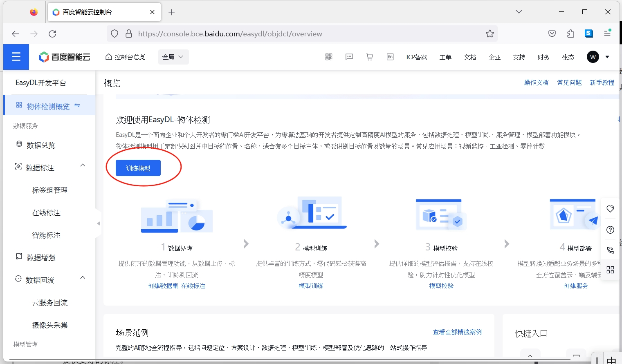
Task: Open ICP备案 in the top menu
Action: (417, 57)
